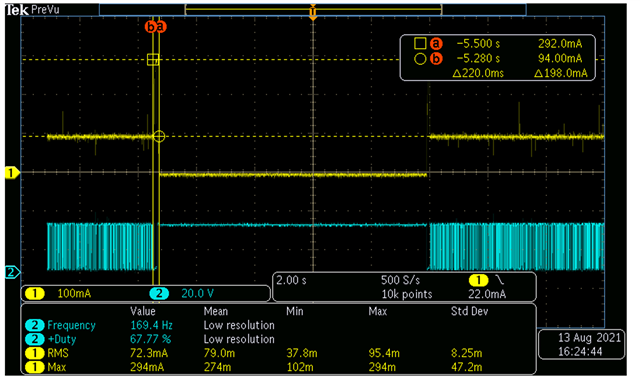Click the Min column header
Viewport: 640px width, 377px height.
(295, 311)
